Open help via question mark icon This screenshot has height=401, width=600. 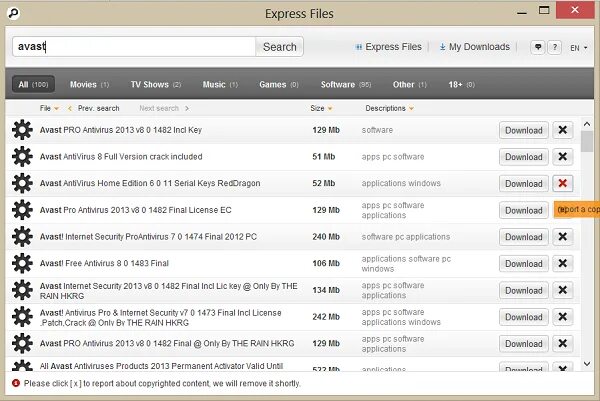point(554,47)
